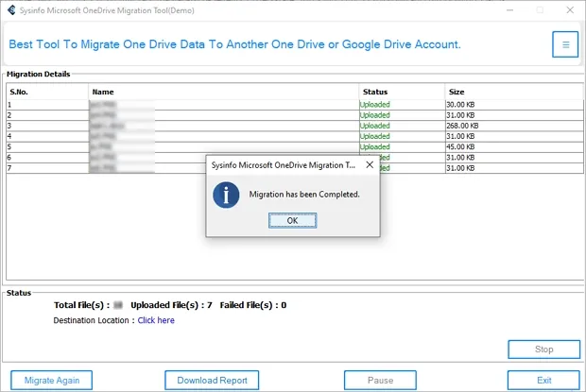Open the hamburger menu in the header

[x=565, y=44]
